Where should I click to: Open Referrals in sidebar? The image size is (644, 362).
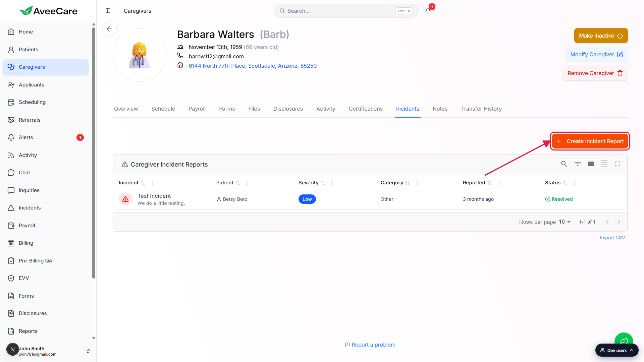click(46, 120)
